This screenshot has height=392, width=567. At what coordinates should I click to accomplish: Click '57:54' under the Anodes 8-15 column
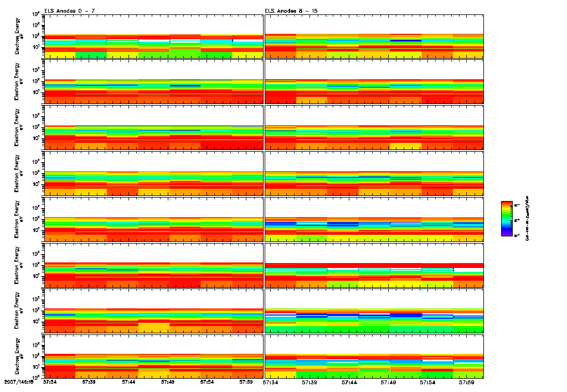427,382
